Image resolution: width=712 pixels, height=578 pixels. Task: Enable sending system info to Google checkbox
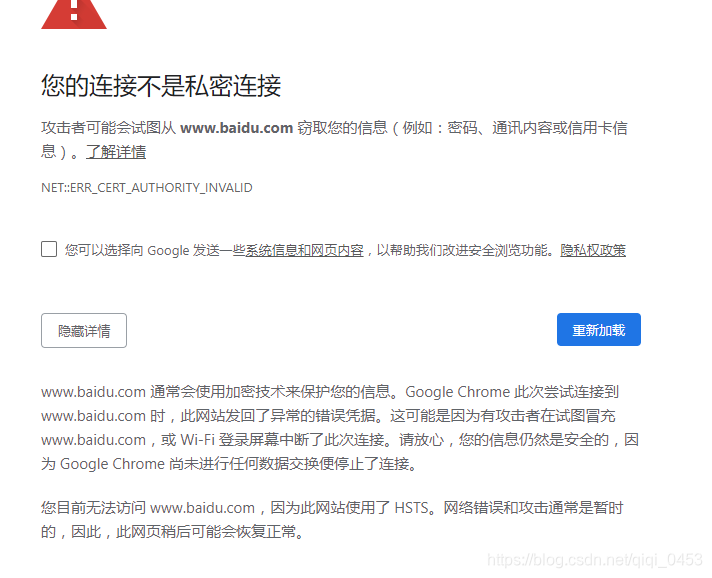click(49, 249)
